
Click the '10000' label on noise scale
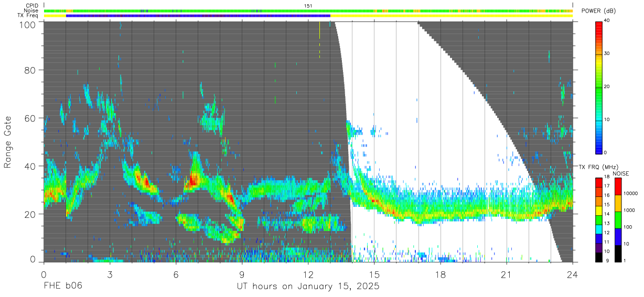(x=631, y=193)
